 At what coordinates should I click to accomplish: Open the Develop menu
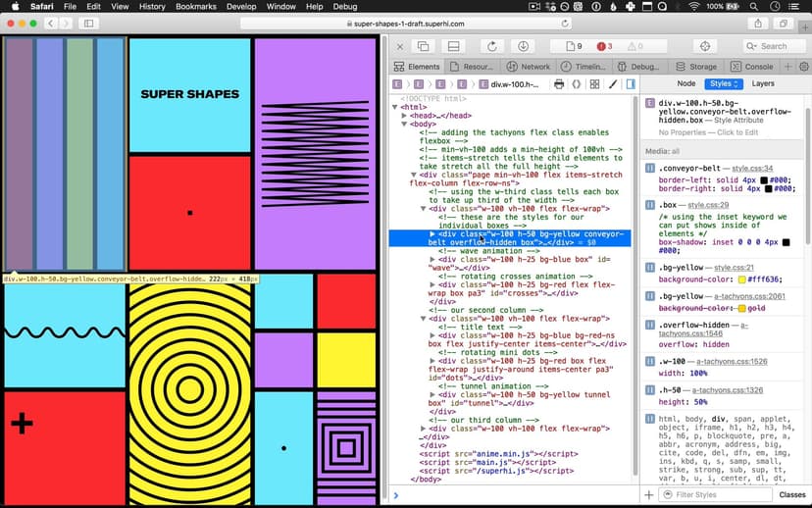click(242, 6)
